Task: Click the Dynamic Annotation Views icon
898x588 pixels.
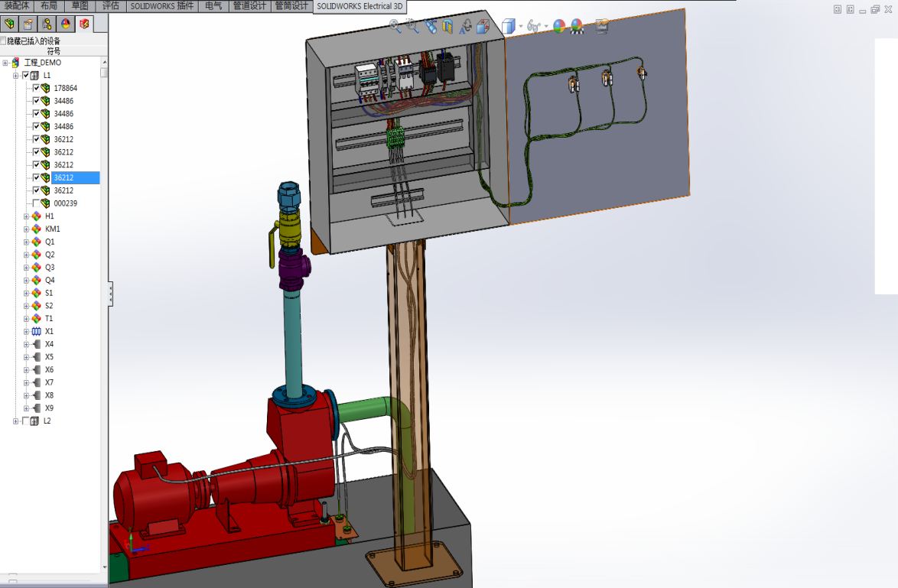Action: coord(466,26)
